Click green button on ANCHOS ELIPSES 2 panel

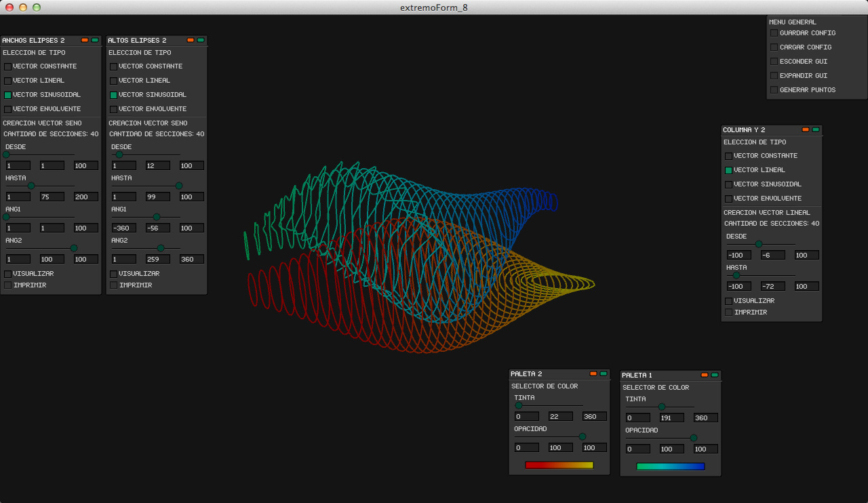pos(95,40)
